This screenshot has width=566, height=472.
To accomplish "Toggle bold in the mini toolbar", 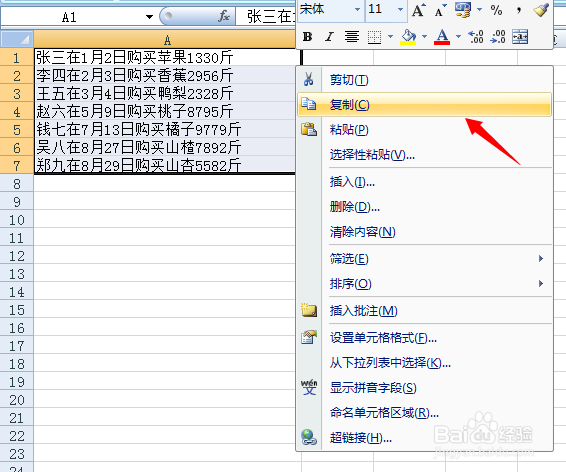I will 308,36.
